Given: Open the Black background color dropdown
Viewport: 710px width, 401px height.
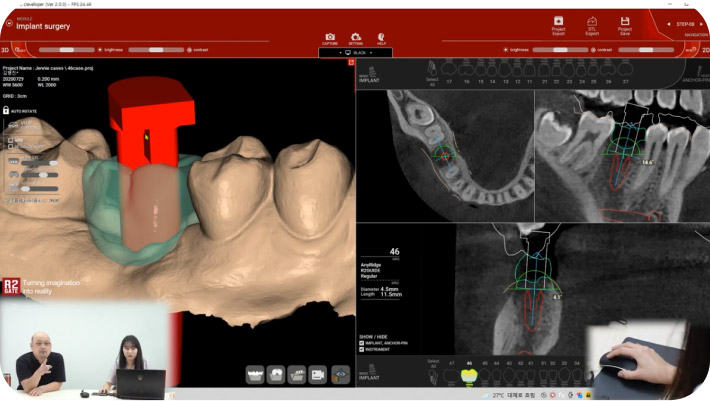Looking at the screenshot, I should click(356, 52).
